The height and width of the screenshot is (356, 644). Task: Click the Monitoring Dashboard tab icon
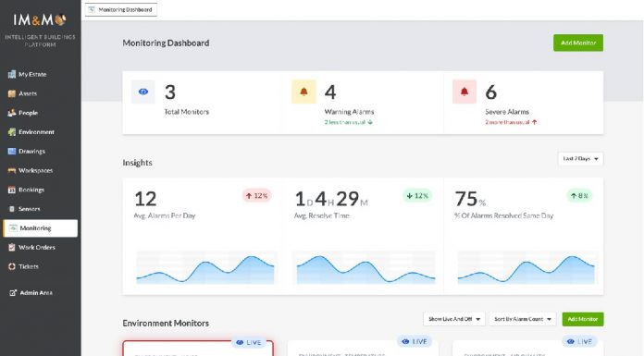click(92, 9)
